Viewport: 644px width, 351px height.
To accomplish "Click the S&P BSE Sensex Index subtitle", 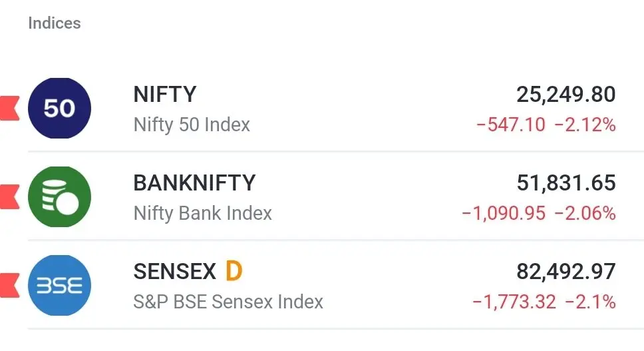I will pyautogui.click(x=228, y=302).
